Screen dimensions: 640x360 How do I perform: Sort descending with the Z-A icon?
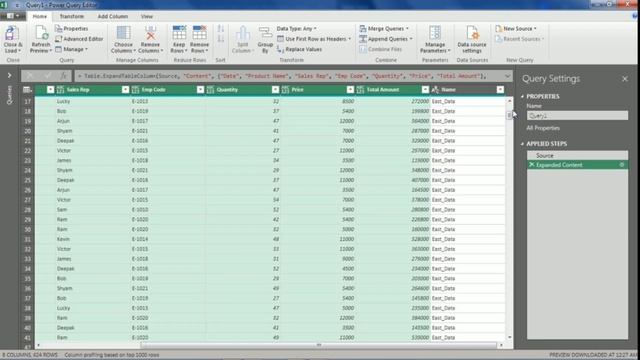coord(221,39)
